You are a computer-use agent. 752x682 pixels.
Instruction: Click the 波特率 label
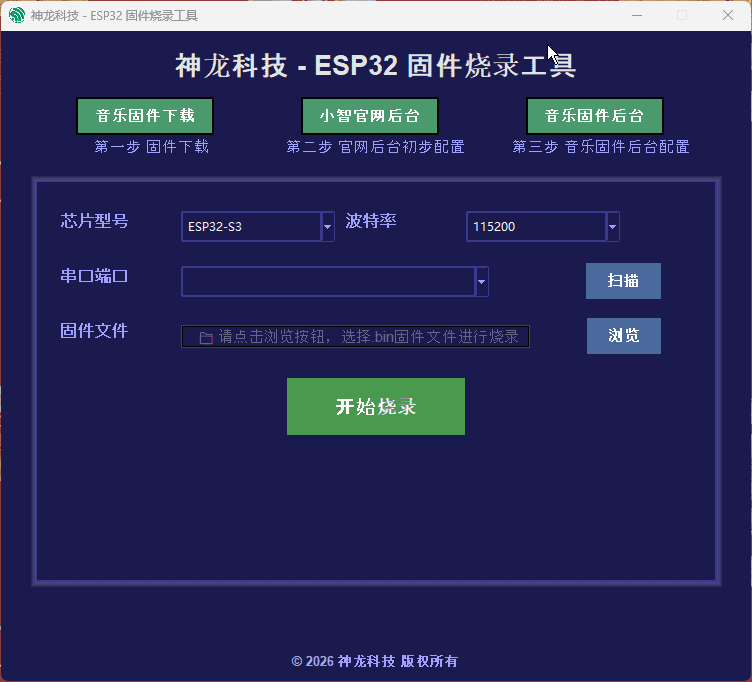coord(371,221)
